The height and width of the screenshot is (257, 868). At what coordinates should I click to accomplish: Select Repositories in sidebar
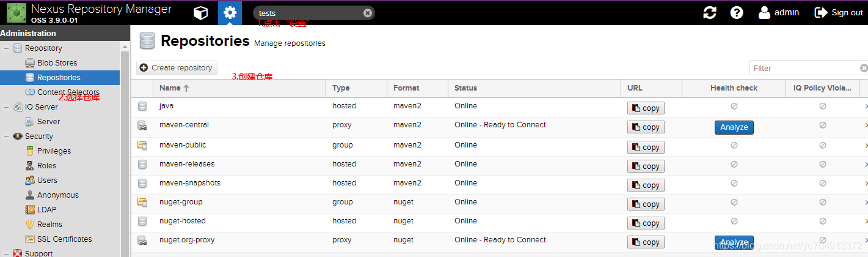click(60, 78)
